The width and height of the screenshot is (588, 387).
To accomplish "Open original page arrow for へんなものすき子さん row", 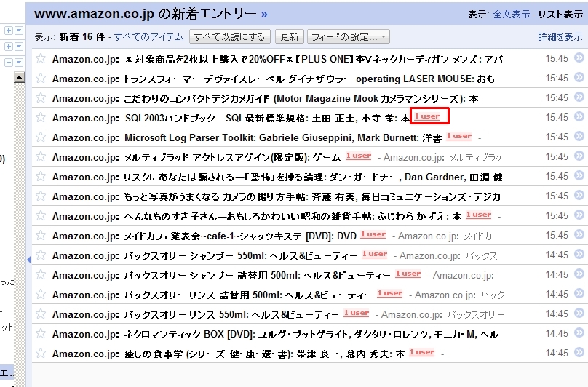I will [x=579, y=215].
